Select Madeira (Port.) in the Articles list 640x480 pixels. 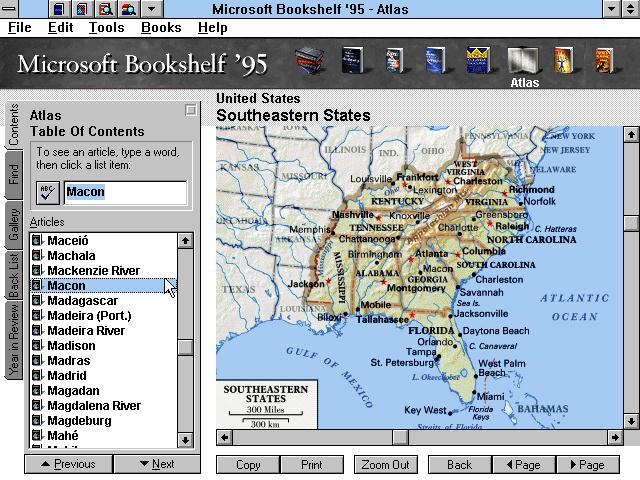click(x=104, y=316)
